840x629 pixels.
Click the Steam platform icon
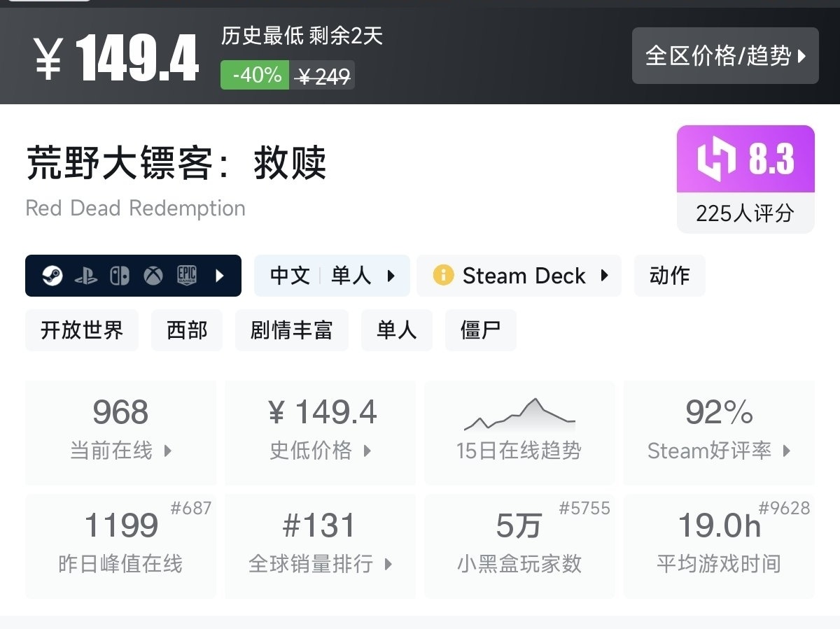click(51, 276)
